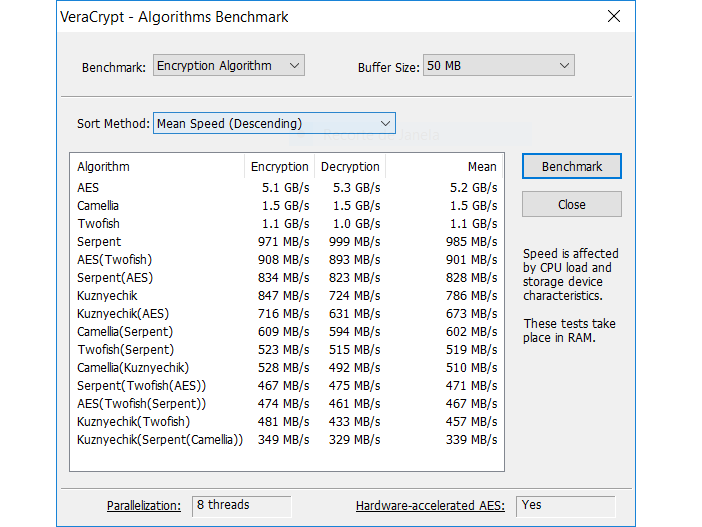The image size is (702, 527).
Task: Open the Buffer Size dropdown
Action: (499, 65)
